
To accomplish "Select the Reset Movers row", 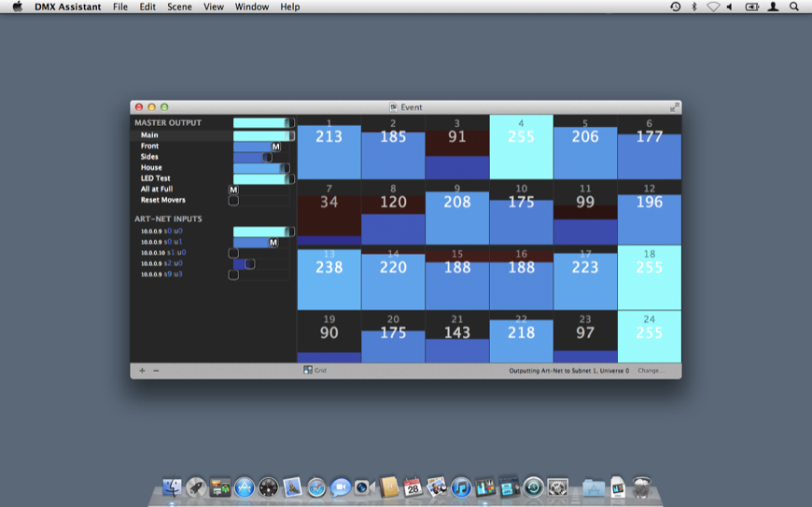I will [163, 200].
